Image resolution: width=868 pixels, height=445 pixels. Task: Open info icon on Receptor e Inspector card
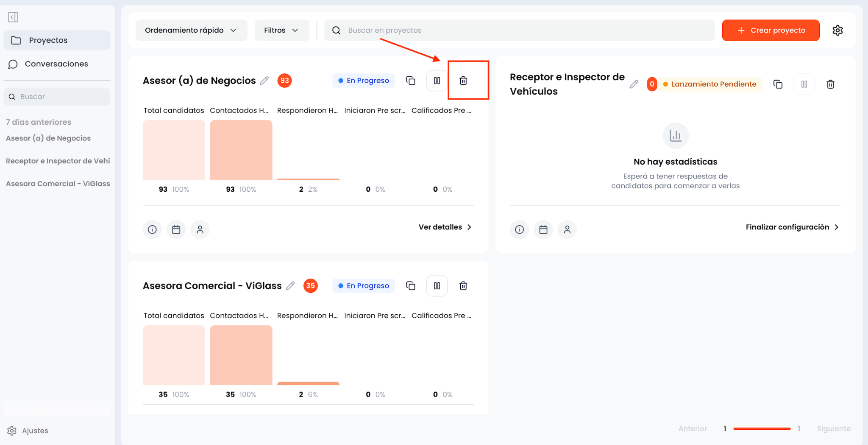[519, 229]
